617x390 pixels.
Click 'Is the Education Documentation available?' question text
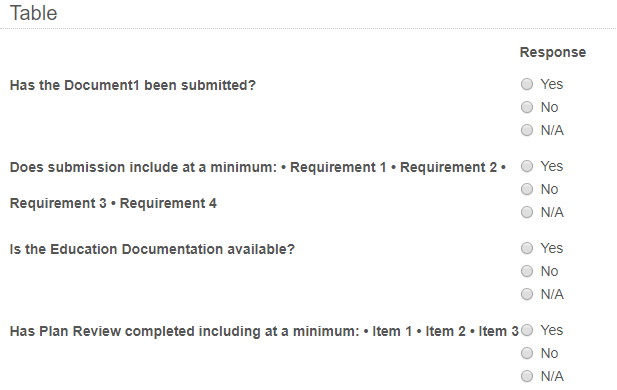[x=152, y=250]
